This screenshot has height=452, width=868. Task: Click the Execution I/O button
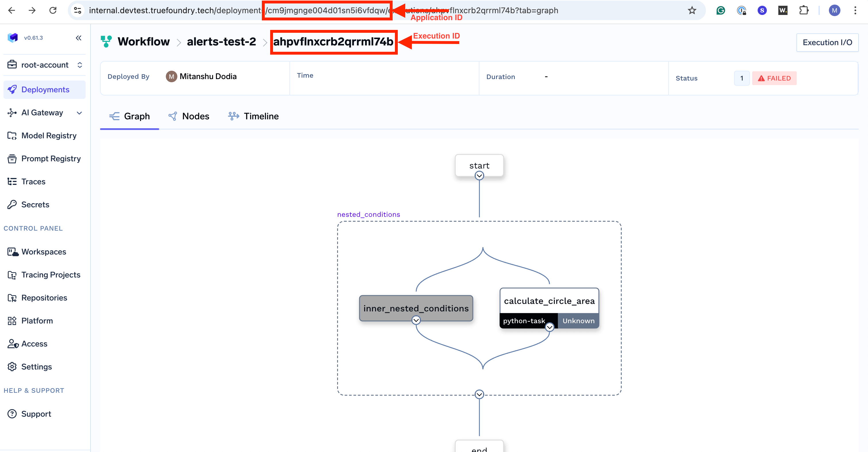[827, 43]
